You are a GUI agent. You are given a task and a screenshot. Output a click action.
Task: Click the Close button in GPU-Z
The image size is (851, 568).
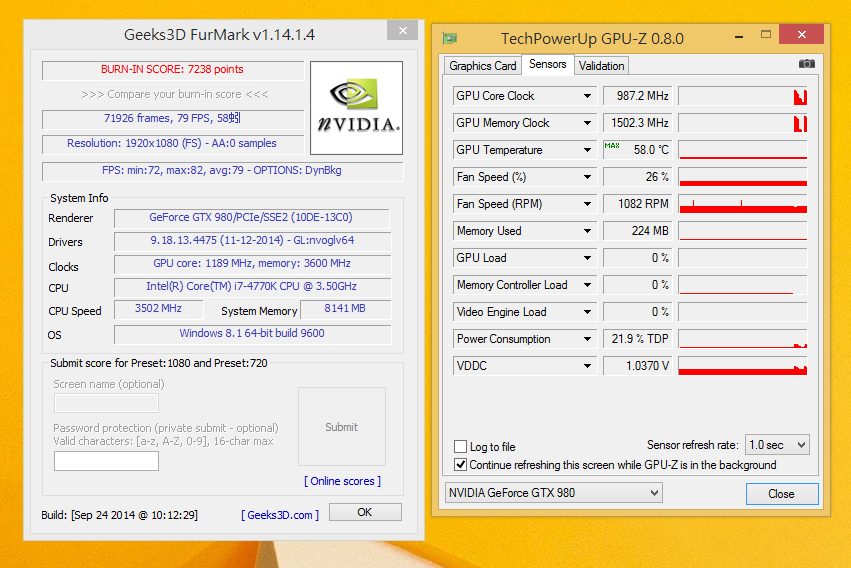(782, 494)
